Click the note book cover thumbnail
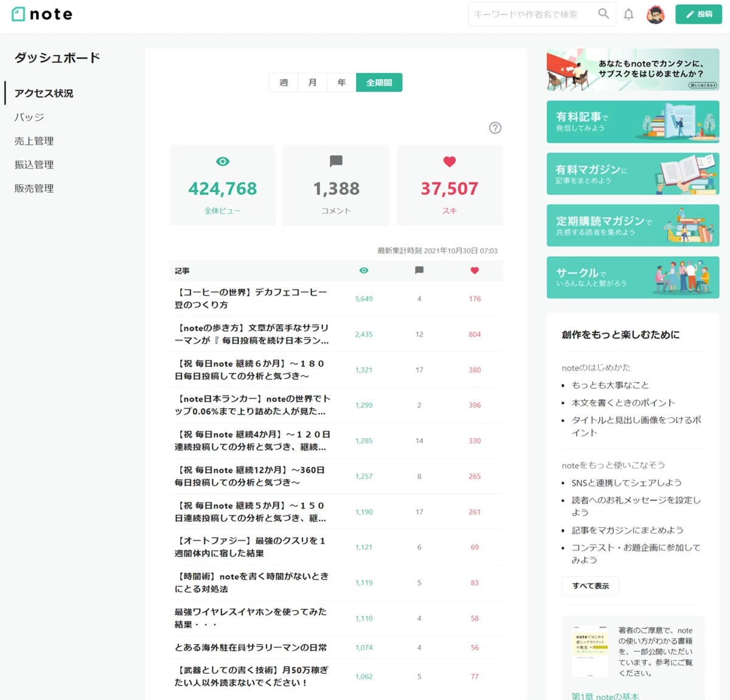 590,651
